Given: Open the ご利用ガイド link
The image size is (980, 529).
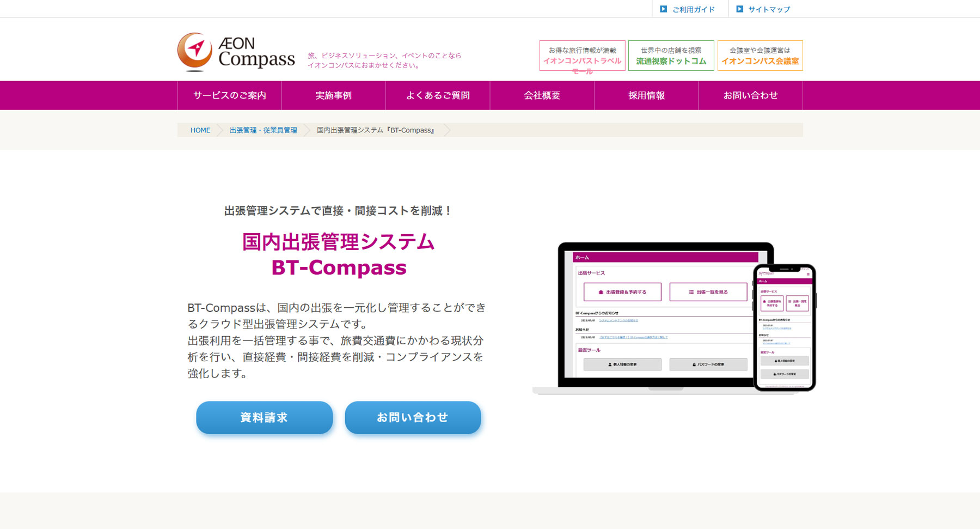Looking at the screenshot, I should pyautogui.click(x=693, y=9).
